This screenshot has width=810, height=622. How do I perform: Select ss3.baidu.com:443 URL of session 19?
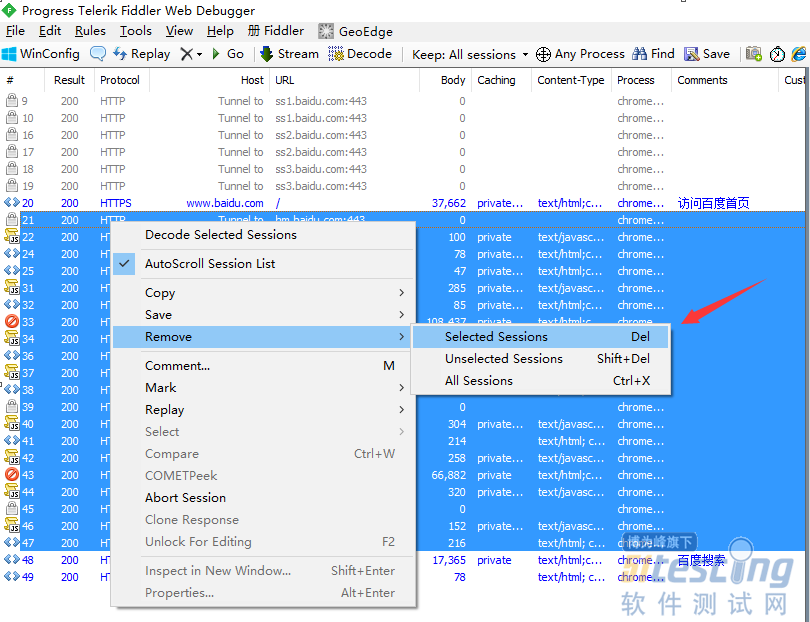[x=321, y=186]
